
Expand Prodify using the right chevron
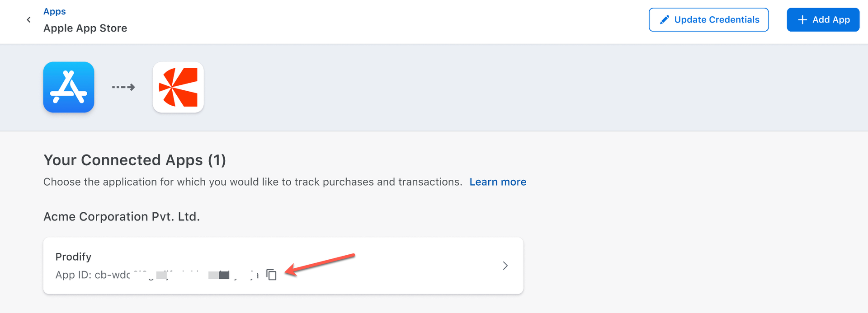(x=505, y=266)
